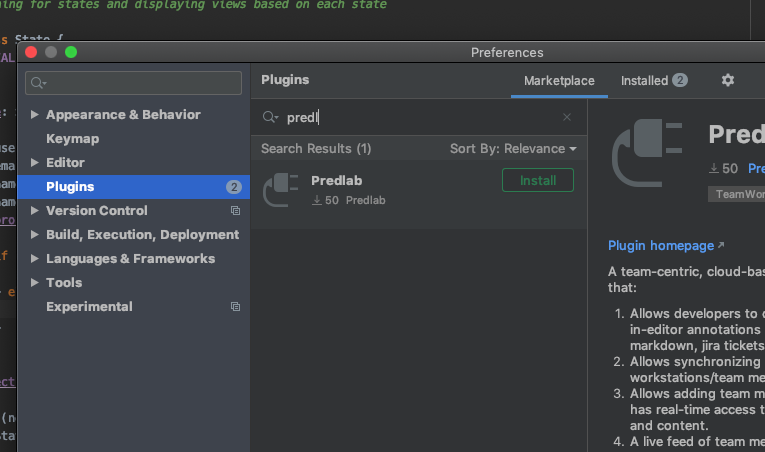
Task: Expand the Editor settings node
Action: coord(36,163)
